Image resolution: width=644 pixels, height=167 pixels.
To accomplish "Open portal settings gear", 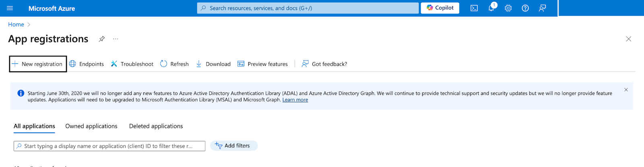I will [508, 8].
